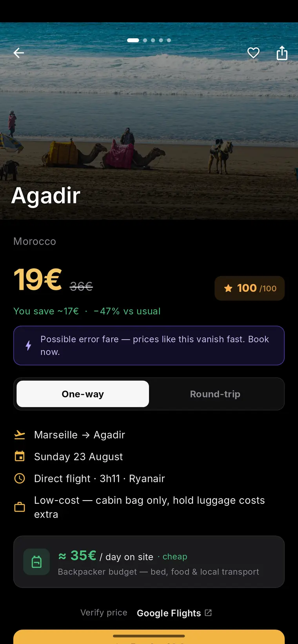The image size is (298, 644).
Task: Click the luggage icon beside Low-cost note
Action: [x=20, y=507]
